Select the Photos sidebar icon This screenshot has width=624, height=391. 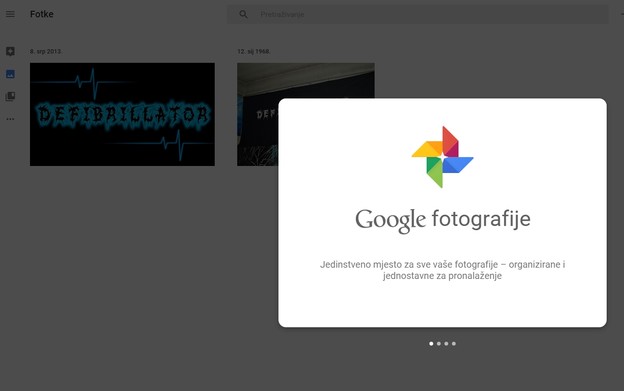point(10,74)
